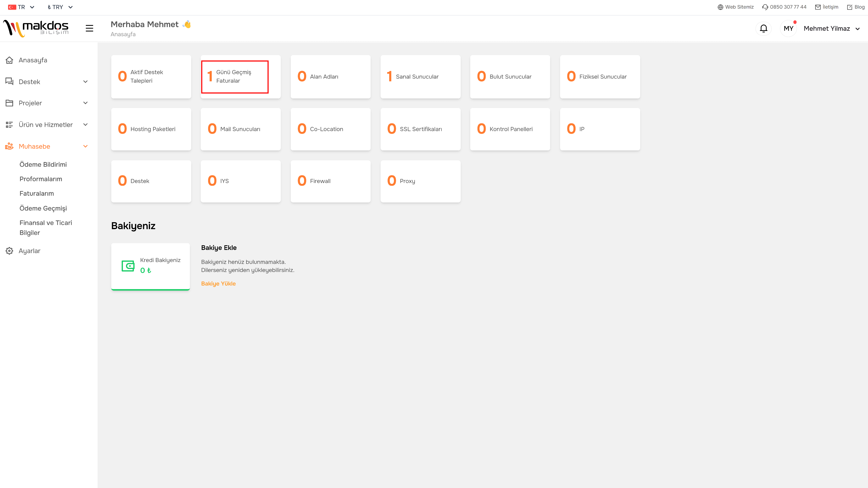Image resolution: width=868 pixels, height=488 pixels.
Task: Open the TRY currency dropdown
Action: tap(60, 7)
